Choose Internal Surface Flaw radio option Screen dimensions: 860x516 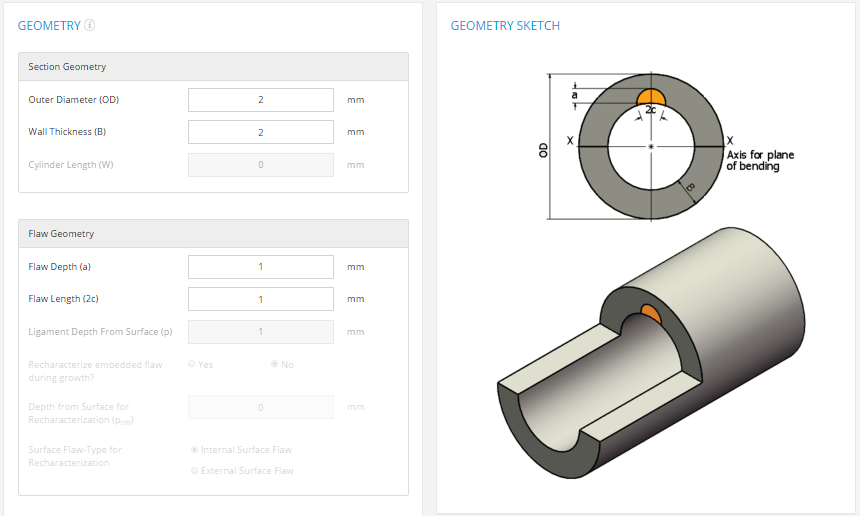[x=194, y=450]
